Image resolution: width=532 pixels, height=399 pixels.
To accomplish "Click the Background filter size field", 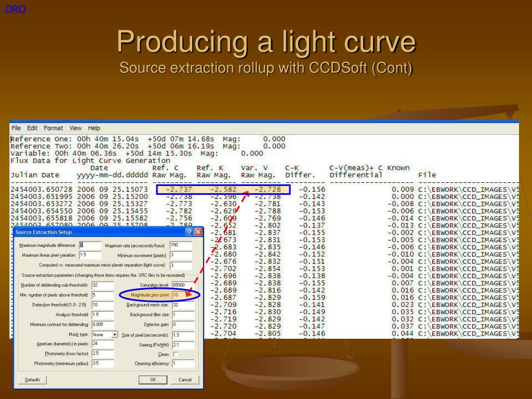I will [183, 315].
